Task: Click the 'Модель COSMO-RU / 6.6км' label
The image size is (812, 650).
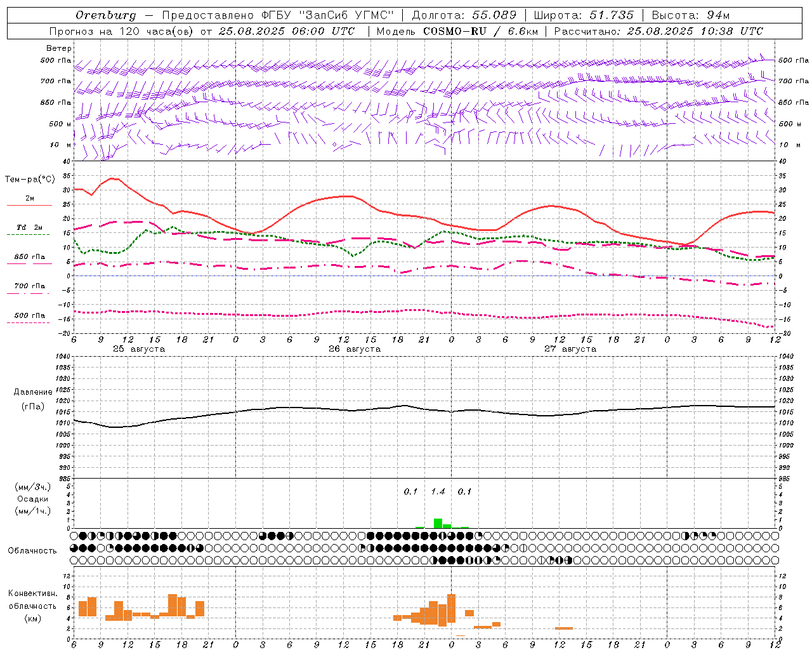Action: pos(457,31)
